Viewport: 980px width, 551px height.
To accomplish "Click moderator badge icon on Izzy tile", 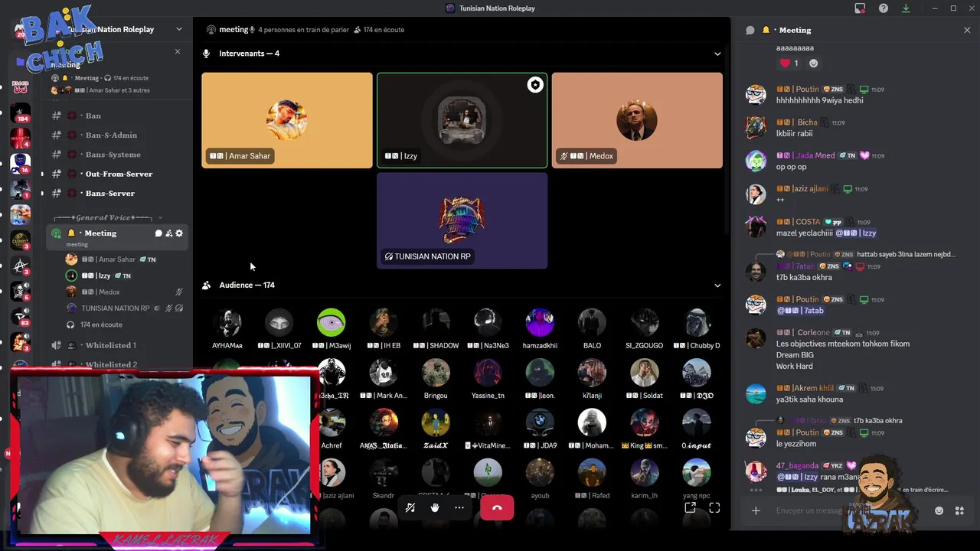I will click(535, 85).
